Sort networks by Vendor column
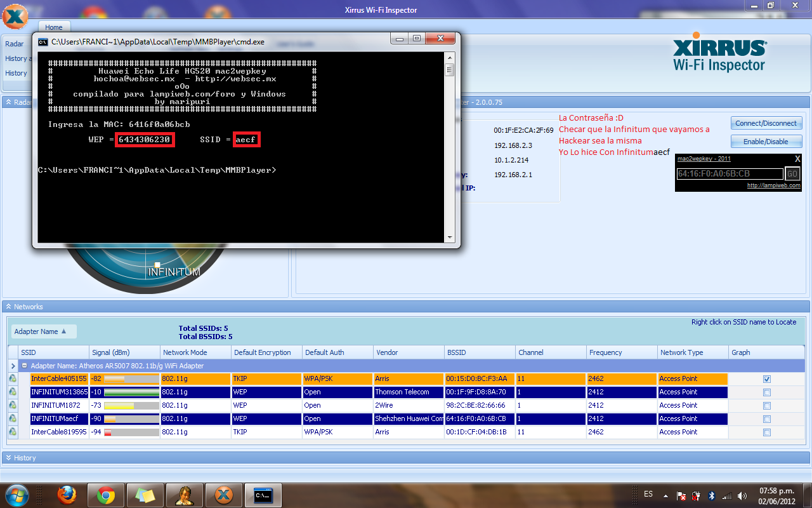 tap(409, 352)
